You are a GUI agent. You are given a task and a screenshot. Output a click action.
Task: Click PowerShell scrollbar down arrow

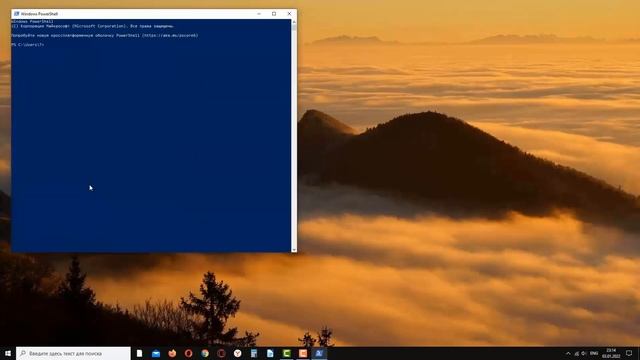click(x=294, y=249)
